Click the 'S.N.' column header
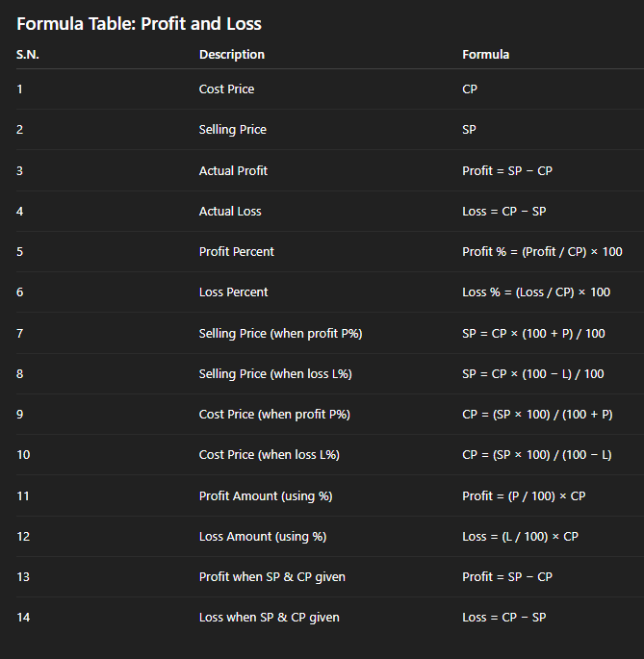Image resolution: width=644 pixels, height=659 pixels. (28, 55)
